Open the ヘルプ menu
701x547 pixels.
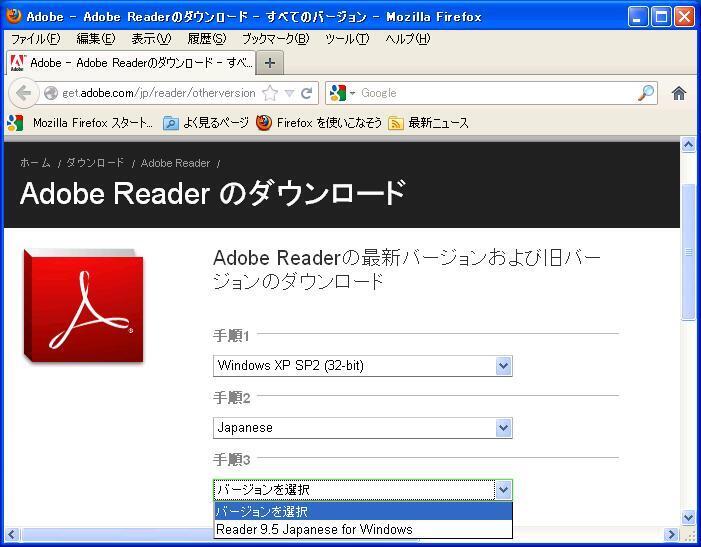(x=408, y=39)
